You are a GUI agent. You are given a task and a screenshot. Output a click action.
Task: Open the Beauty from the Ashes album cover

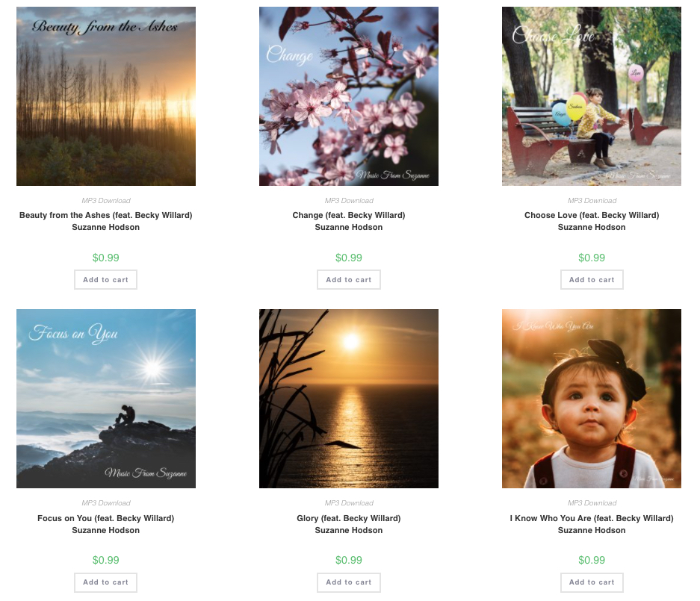106,96
